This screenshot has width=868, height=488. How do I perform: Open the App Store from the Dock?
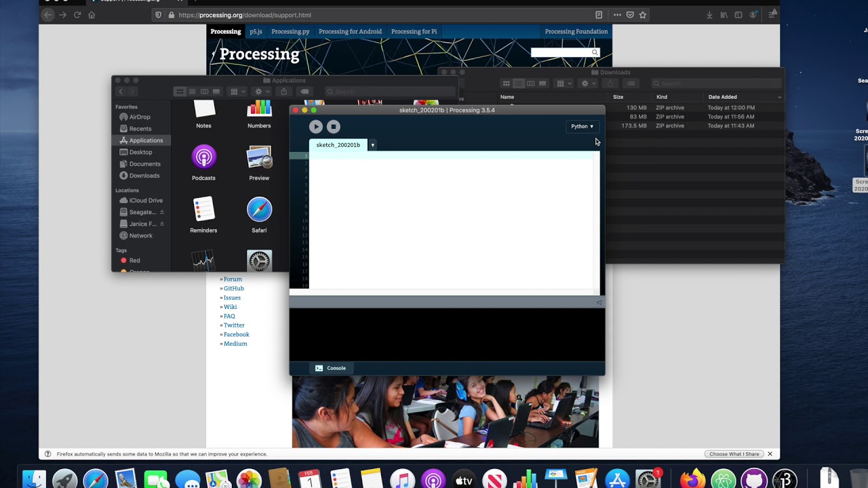[617, 479]
